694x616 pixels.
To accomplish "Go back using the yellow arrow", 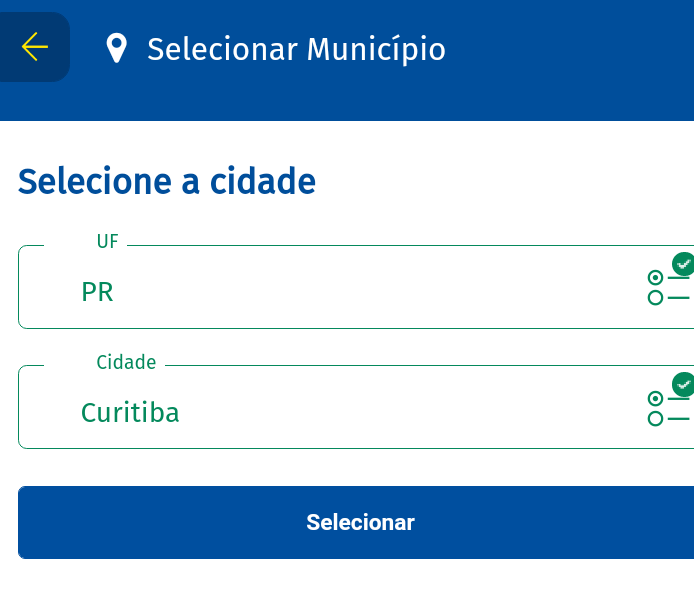I will (35, 46).
